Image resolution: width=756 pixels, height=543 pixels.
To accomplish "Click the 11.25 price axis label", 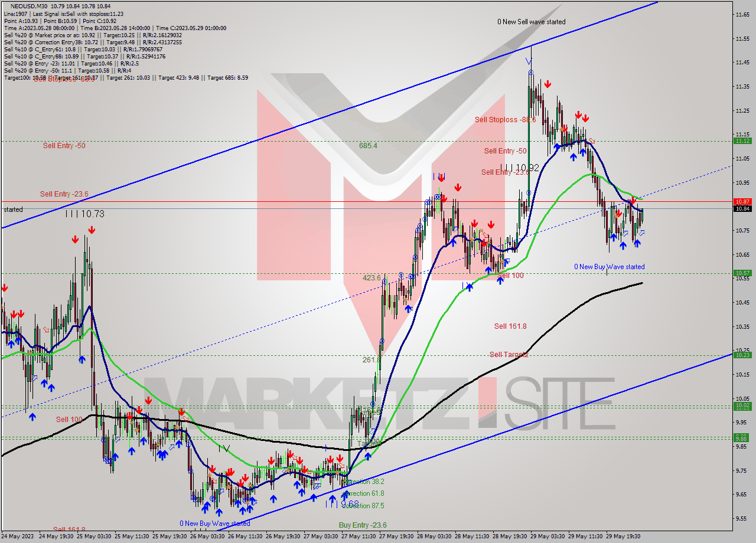I will [x=743, y=110].
